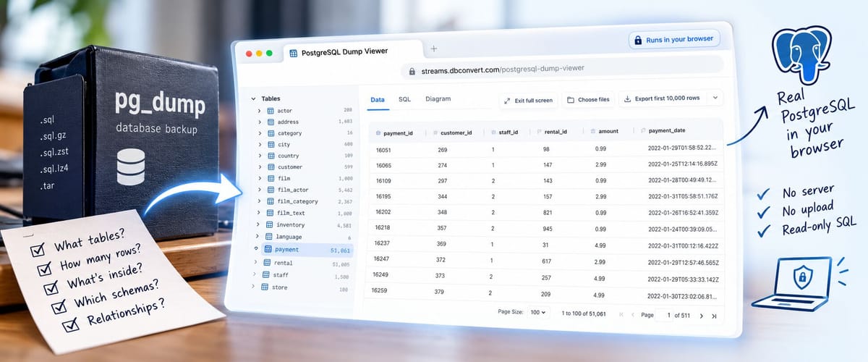Click payment_id cell 16195
This screenshot has width=868, height=362.
[x=385, y=195]
